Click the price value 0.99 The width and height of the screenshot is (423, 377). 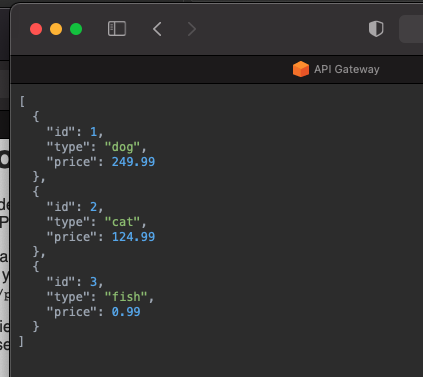pos(126,312)
